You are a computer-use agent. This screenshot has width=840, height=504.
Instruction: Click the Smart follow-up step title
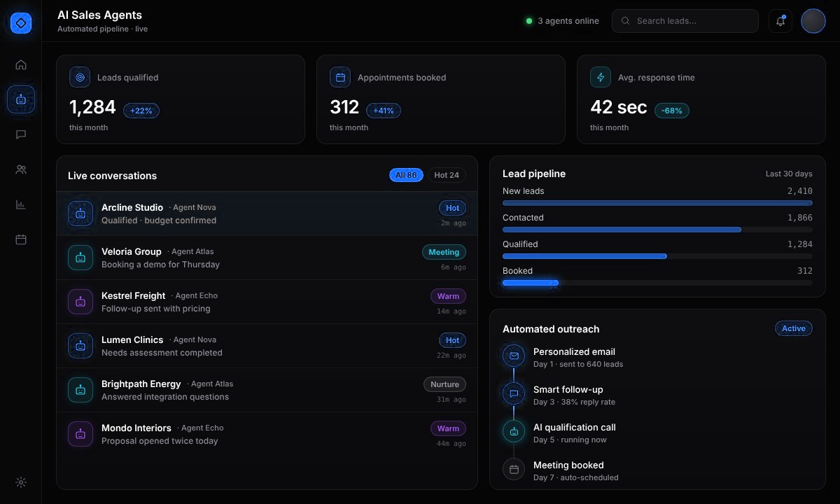tap(568, 389)
